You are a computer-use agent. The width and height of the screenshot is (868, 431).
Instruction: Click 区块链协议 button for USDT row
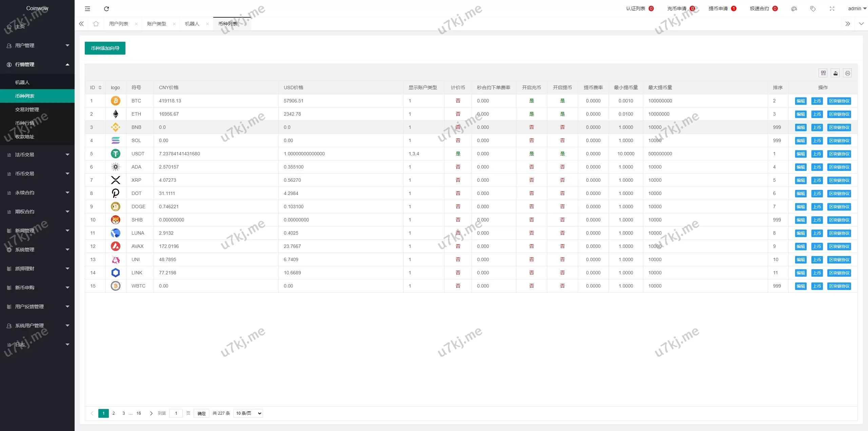click(839, 154)
